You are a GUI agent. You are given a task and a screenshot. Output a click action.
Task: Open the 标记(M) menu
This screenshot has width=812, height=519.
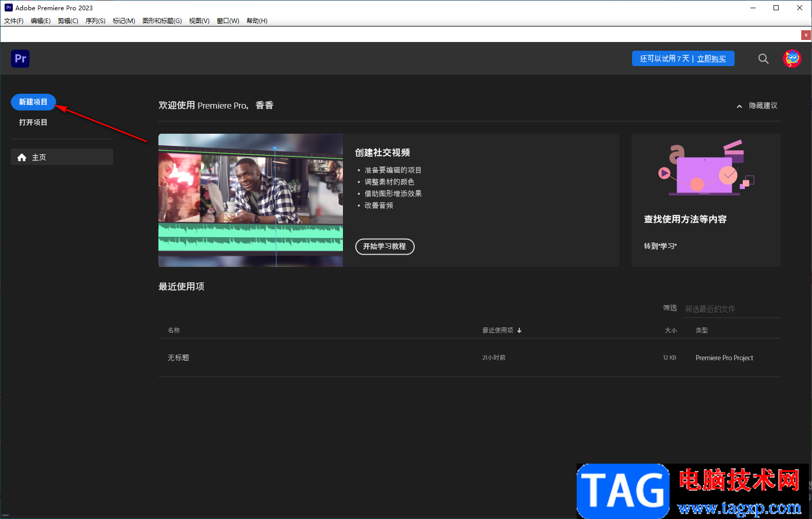(x=124, y=21)
